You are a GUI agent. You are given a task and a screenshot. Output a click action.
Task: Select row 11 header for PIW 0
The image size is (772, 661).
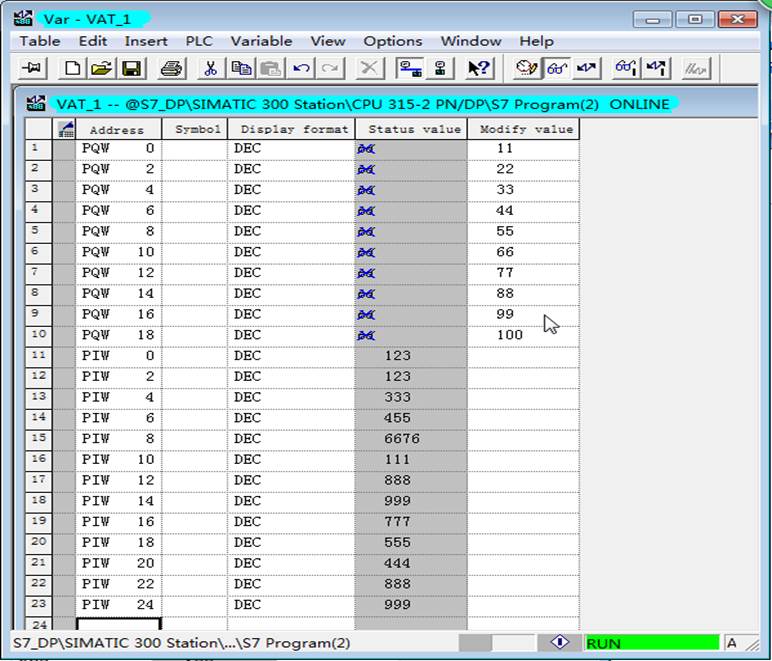tap(38, 355)
